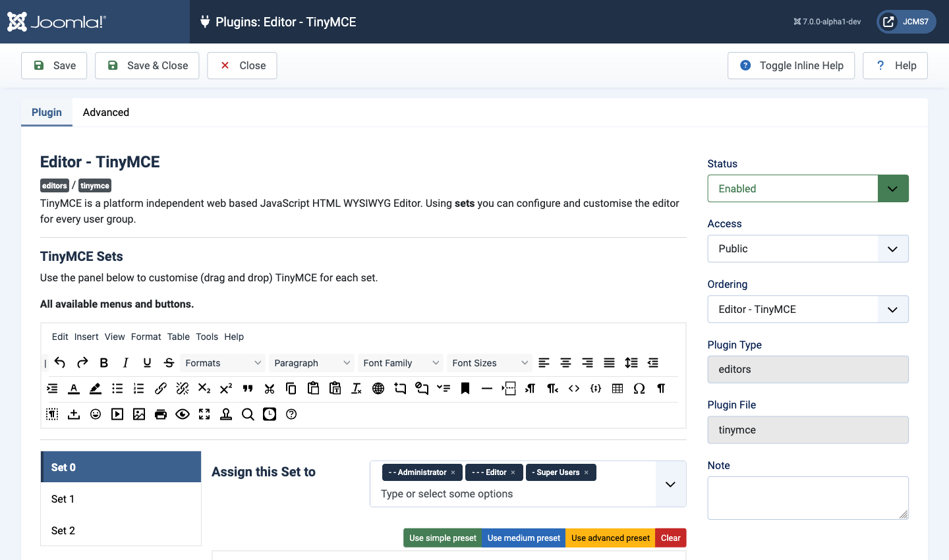Open the Formats dropdown
949x560 pixels.
223,363
